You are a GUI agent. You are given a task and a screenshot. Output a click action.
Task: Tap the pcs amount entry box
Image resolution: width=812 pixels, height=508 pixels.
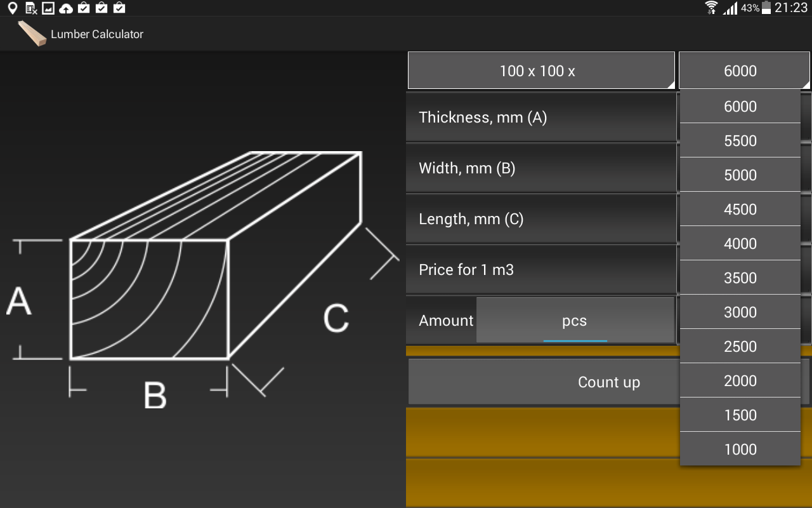click(575, 321)
